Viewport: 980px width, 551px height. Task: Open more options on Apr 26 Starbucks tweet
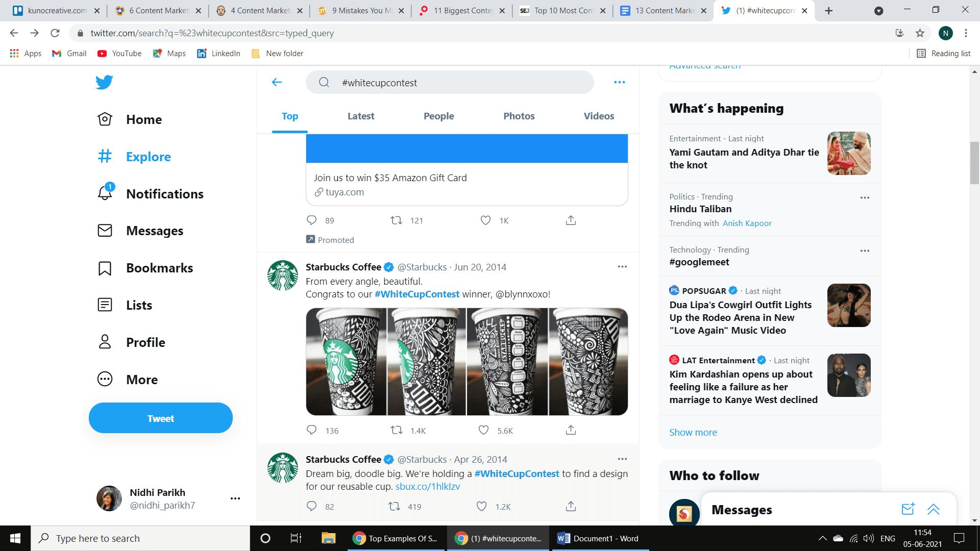tap(622, 459)
